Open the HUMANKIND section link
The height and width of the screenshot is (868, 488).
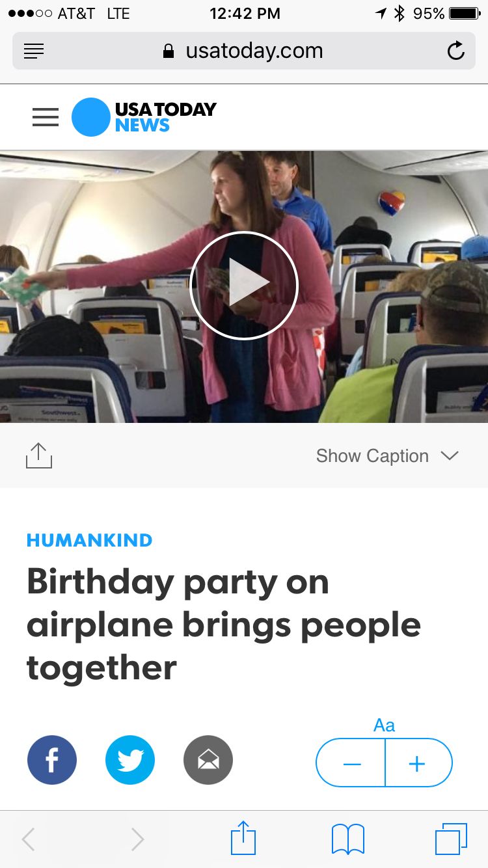pyautogui.click(x=90, y=540)
